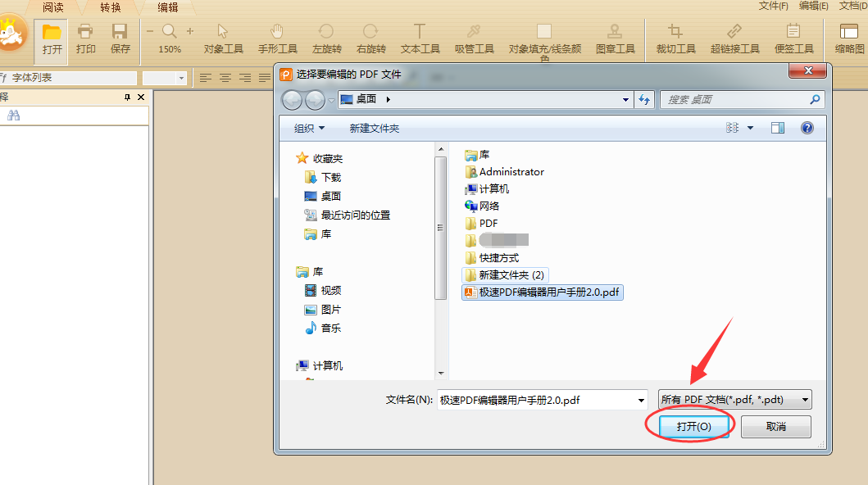Screen dimensions: 868x485
Task: Click the dialog Forward navigation arrow
Action: pyautogui.click(x=315, y=100)
